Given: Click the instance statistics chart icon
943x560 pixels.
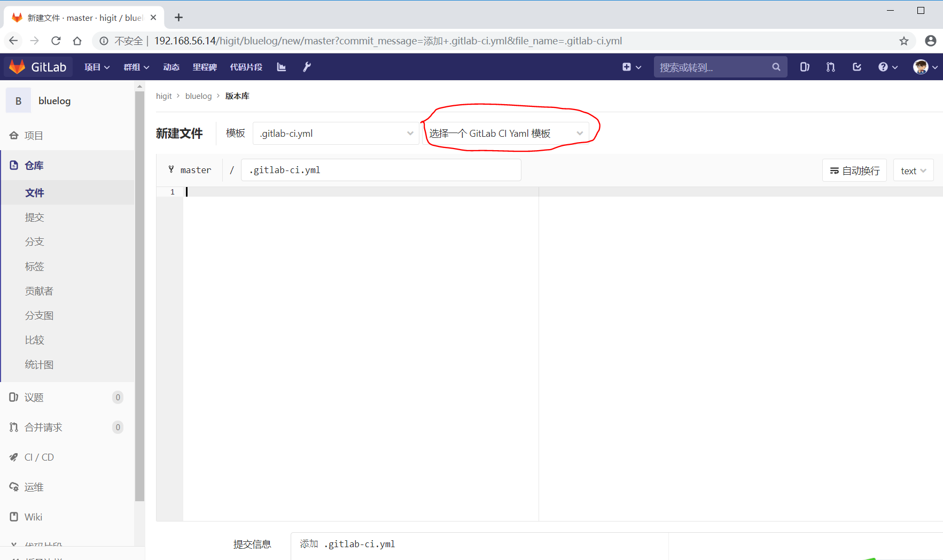Looking at the screenshot, I should (x=282, y=67).
